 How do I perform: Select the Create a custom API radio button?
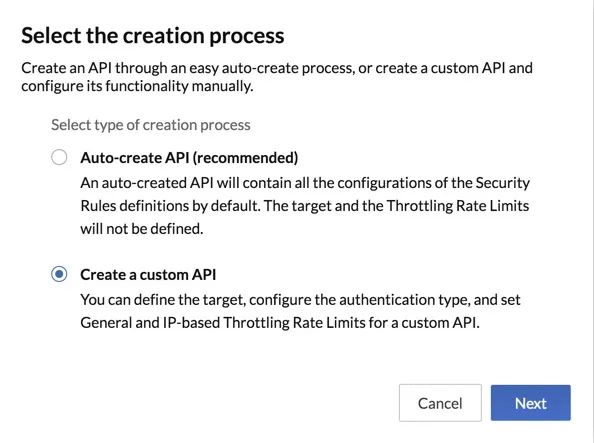59,274
